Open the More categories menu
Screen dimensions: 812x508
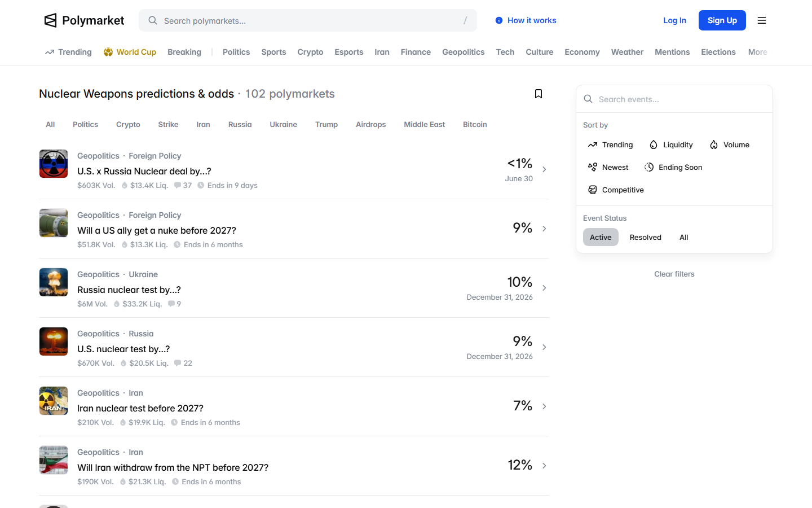(x=757, y=52)
